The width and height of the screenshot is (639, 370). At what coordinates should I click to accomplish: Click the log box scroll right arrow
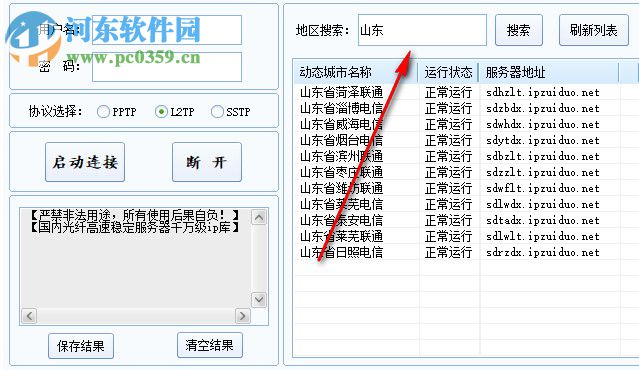[243, 316]
